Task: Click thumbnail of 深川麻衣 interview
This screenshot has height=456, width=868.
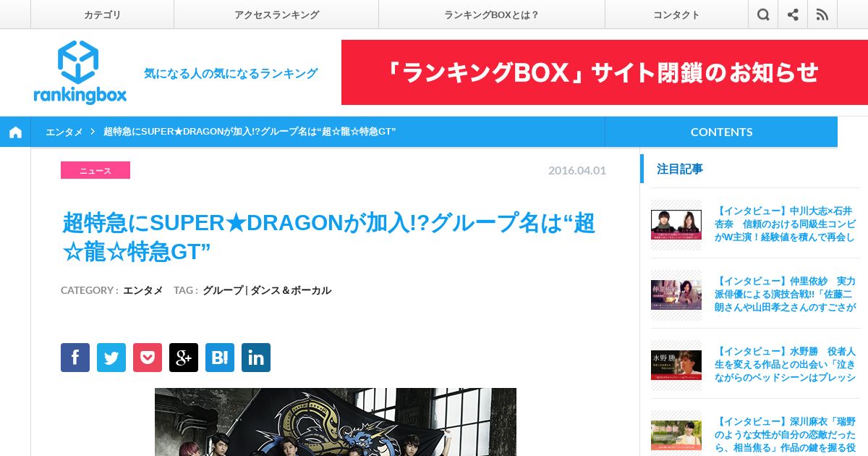Action: pos(676,435)
